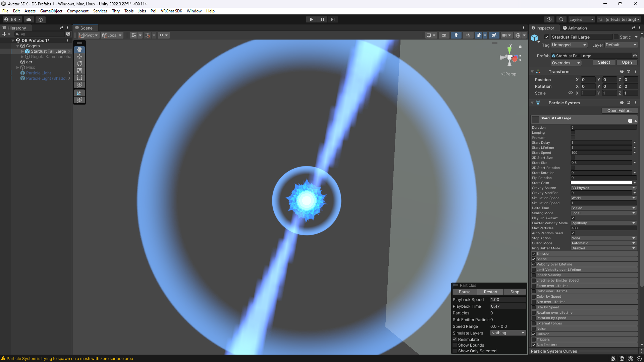Toggle scene lighting bulb icon
The image size is (644, 362).
[456, 35]
